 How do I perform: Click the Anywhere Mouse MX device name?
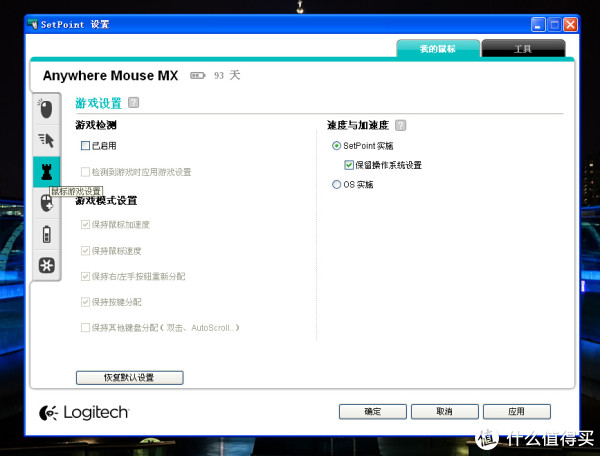(x=110, y=75)
